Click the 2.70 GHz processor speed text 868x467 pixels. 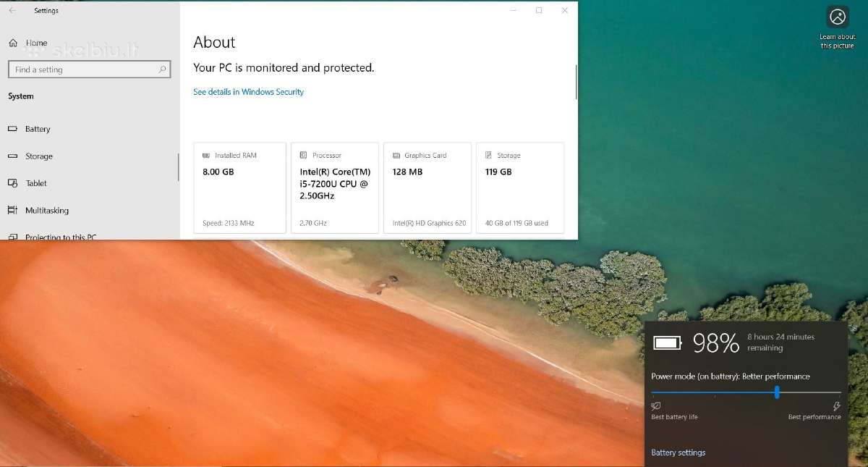coord(313,223)
